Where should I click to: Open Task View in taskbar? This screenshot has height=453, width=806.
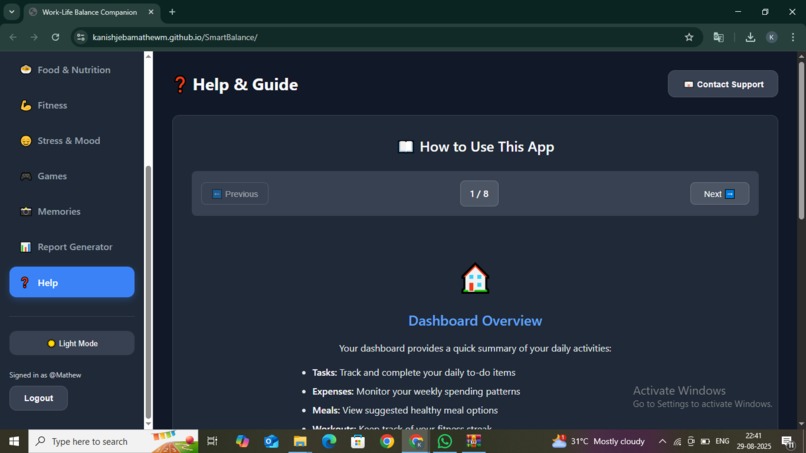click(x=212, y=441)
